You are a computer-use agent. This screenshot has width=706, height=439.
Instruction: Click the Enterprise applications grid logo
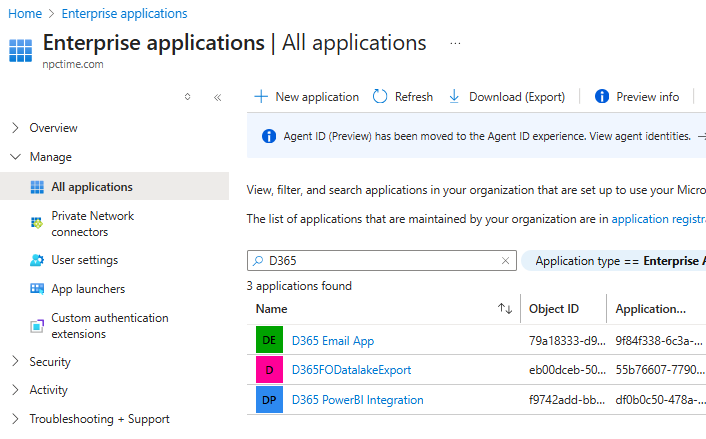point(20,50)
